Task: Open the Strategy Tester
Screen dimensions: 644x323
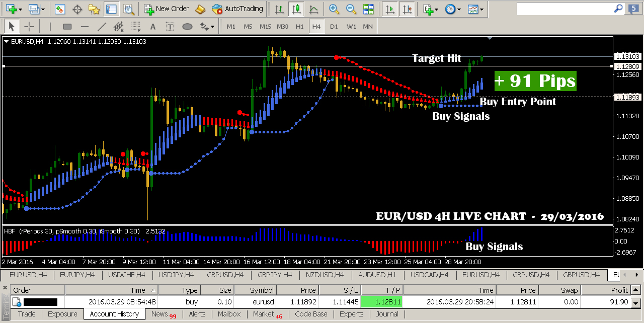Action: pos(128,9)
